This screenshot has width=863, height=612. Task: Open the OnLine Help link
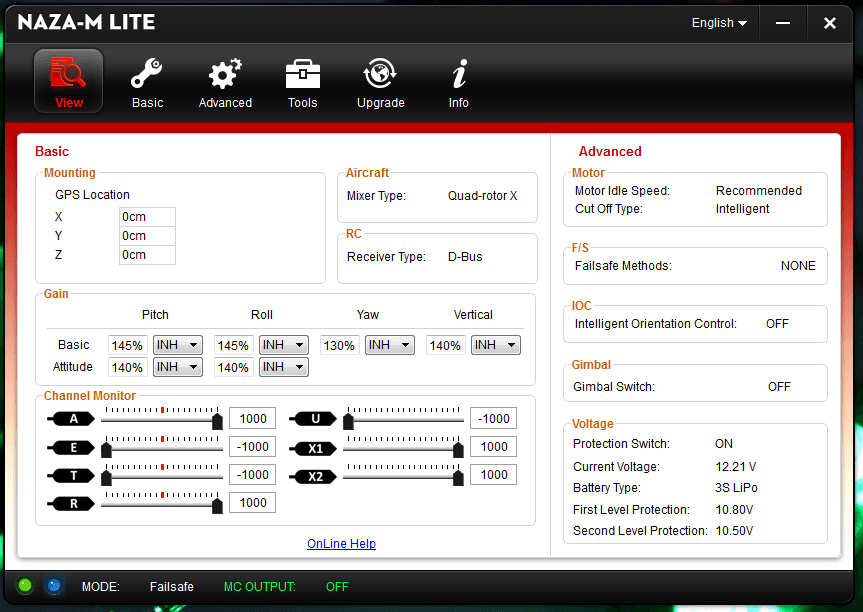[341, 543]
